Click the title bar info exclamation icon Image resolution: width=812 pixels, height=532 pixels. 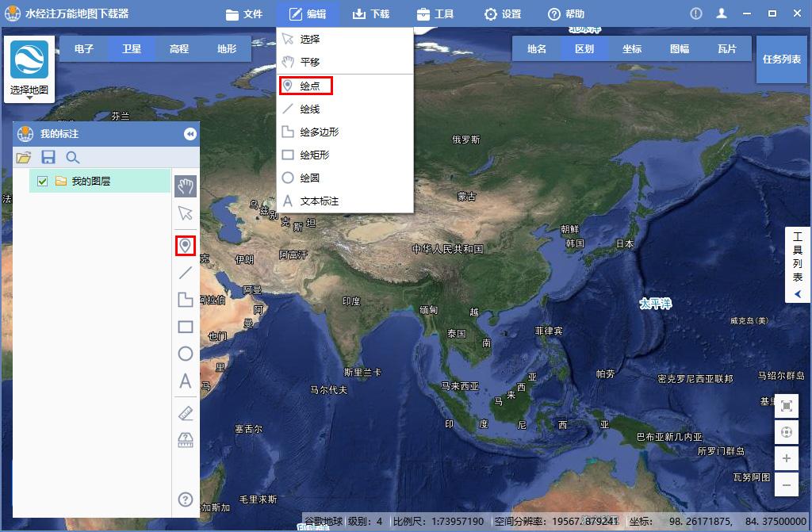click(696, 14)
